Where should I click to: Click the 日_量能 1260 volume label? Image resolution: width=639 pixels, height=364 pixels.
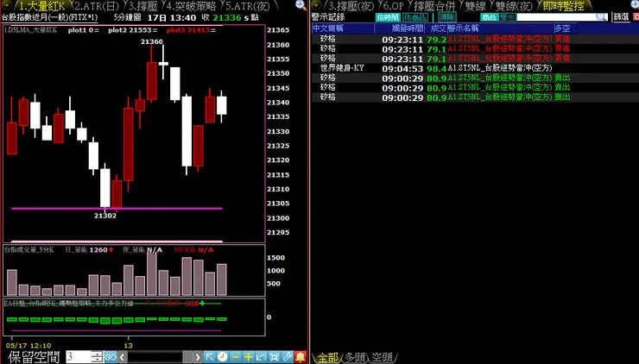tap(89, 249)
